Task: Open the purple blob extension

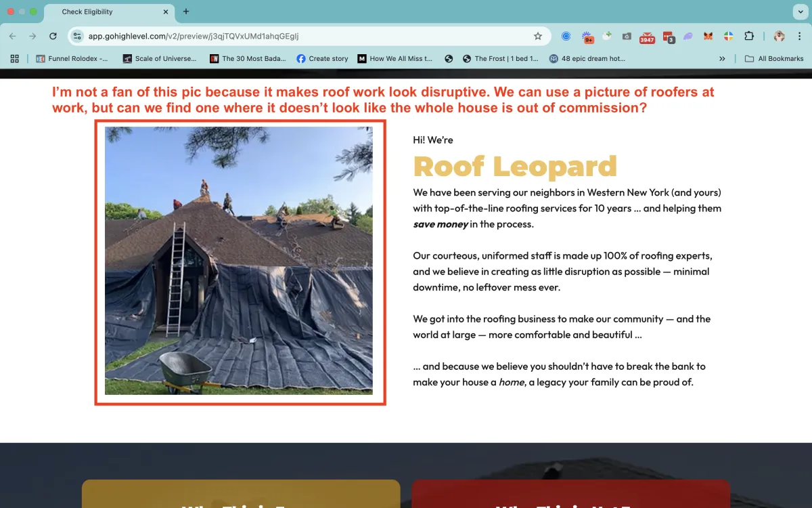Action: click(688, 36)
